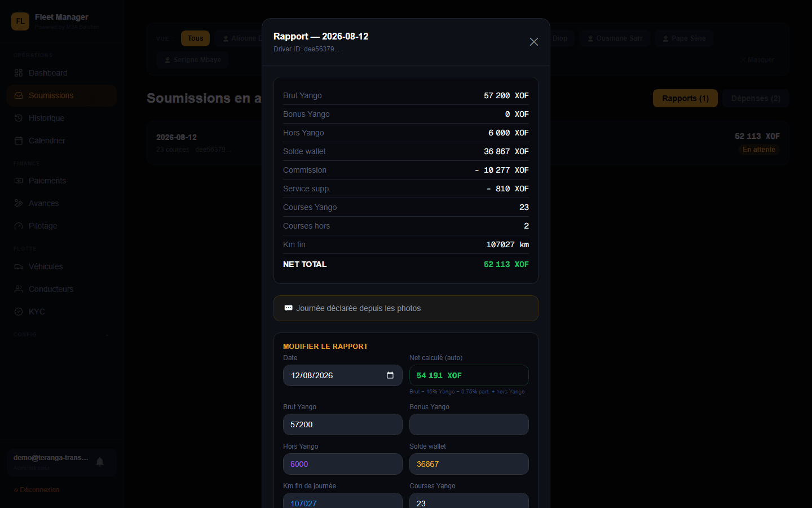Click the Journée déclarée depuis les photos note

[x=406, y=308]
